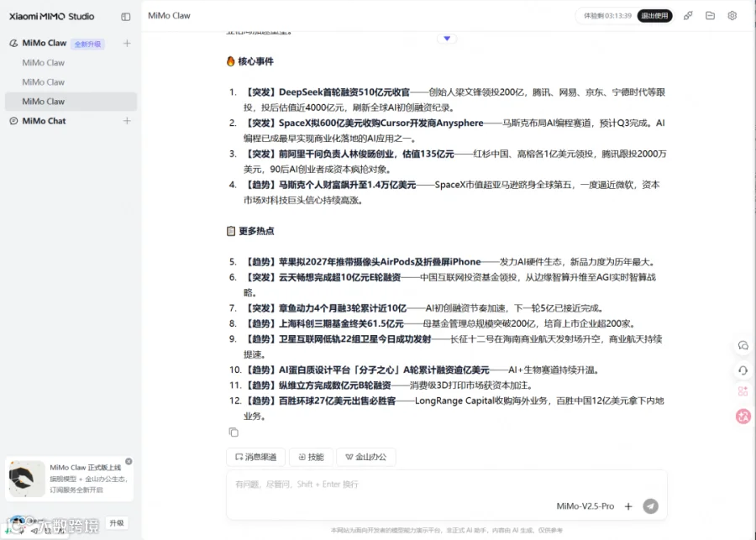Click the 前阿里千问负责人林俊旸创业 headline
The image size is (756, 540).
coord(366,154)
